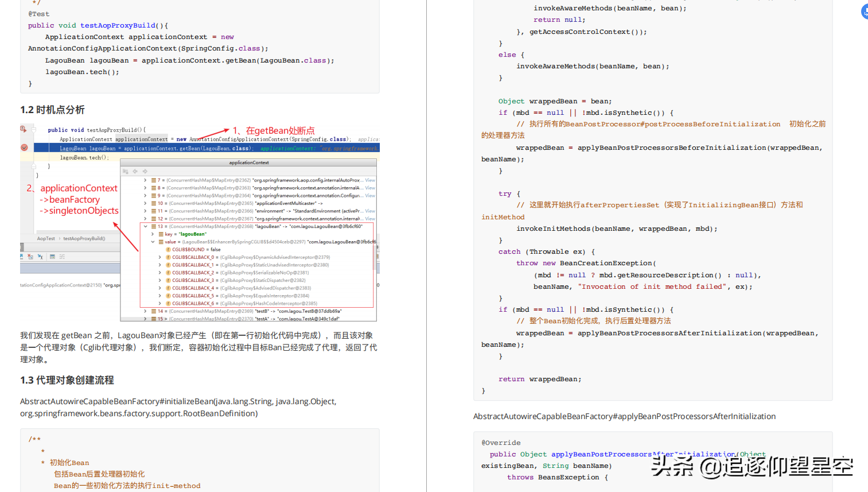Click 'catch (Throwable ex) {' code line
The image size is (868, 492).
point(547,251)
